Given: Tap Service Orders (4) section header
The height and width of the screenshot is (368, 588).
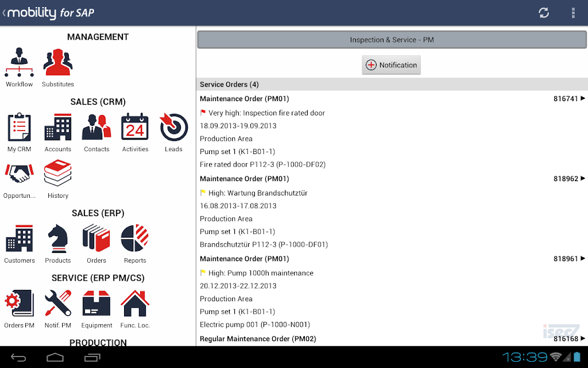Looking at the screenshot, I should tap(392, 85).
